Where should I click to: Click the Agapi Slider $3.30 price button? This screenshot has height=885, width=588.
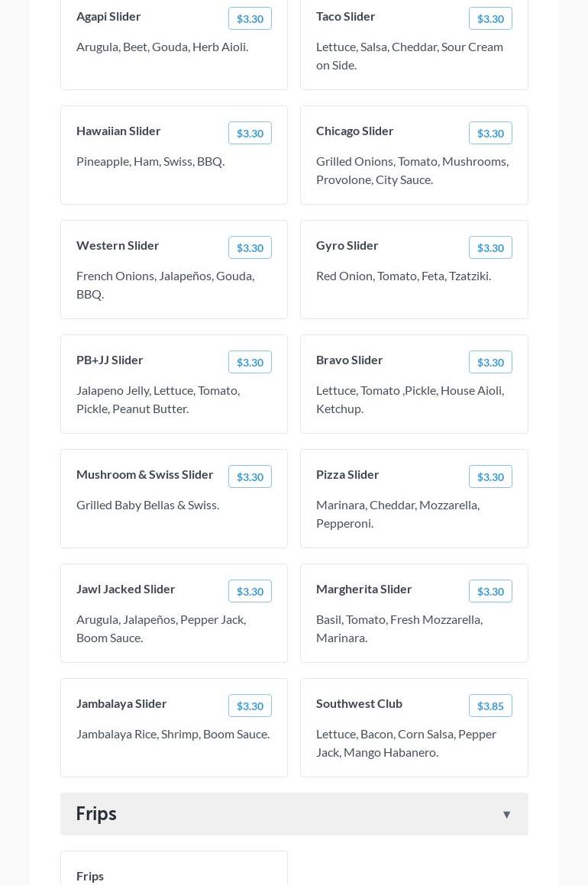[x=250, y=18]
